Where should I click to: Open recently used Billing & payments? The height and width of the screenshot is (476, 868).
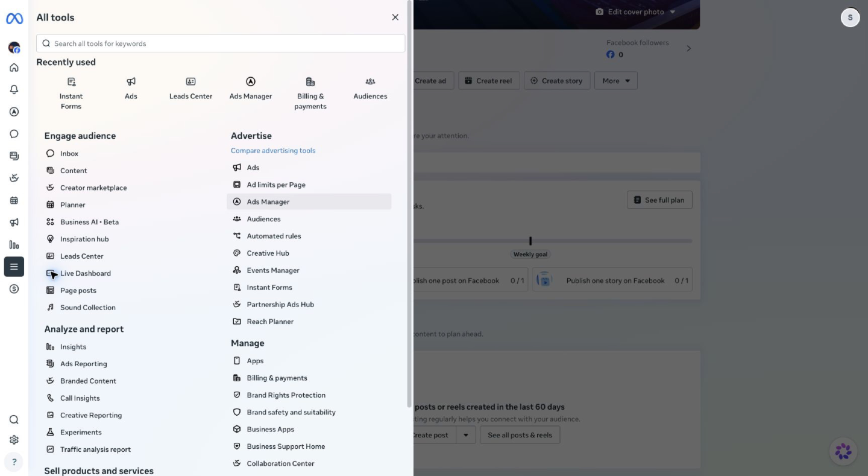[x=310, y=94]
